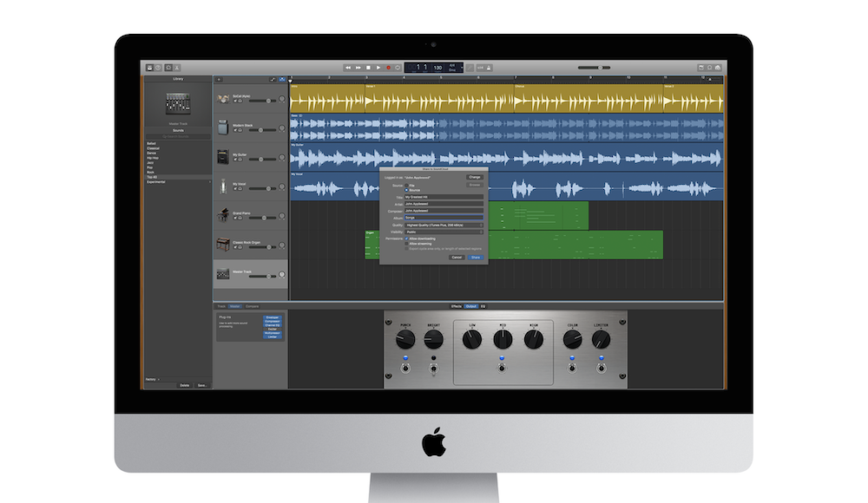Open the Quality dropdown menu
Screen dimensions: 868x503
444,225
